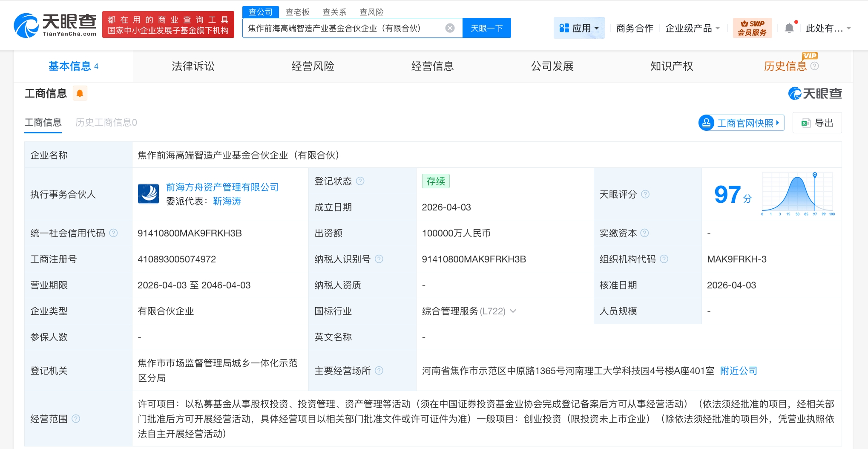Screen dimensions: 868x449
Task: Select the 查老板 search tab
Action: (298, 12)
